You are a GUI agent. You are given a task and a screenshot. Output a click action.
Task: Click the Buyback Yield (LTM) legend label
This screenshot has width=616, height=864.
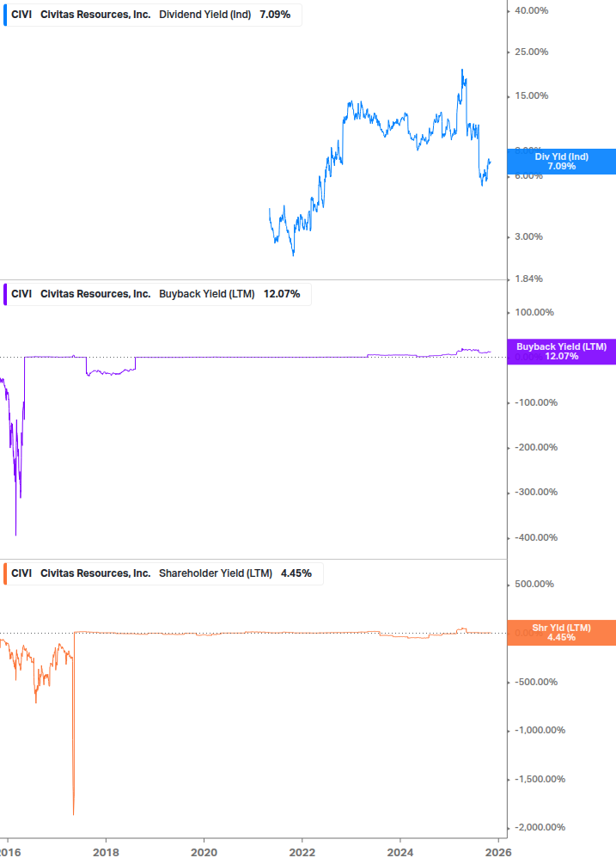coord(206,294)
